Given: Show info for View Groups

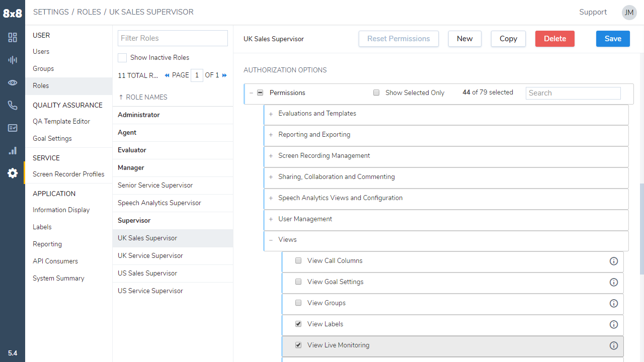Looking at the screenshot, I should point(613,304).
